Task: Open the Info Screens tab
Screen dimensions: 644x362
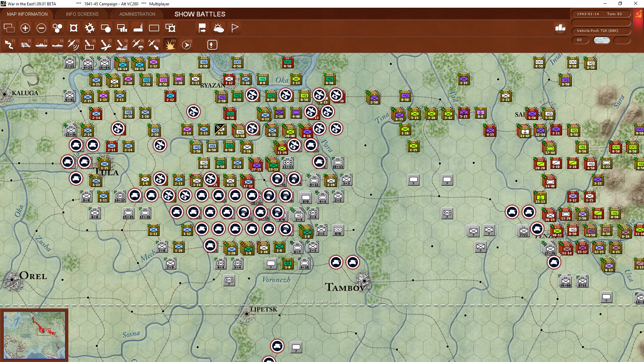Action: click(x=82, y=14)
